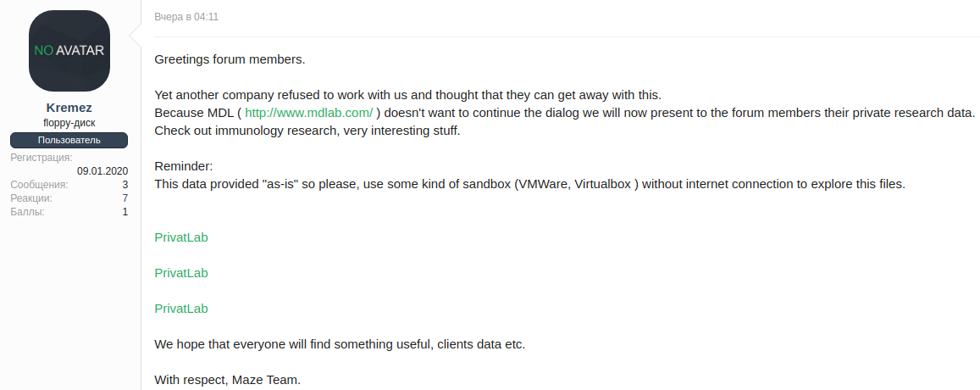980x390 pixels.
Task: Click the Регистрация label under the badge
Action: pos(42,158)
